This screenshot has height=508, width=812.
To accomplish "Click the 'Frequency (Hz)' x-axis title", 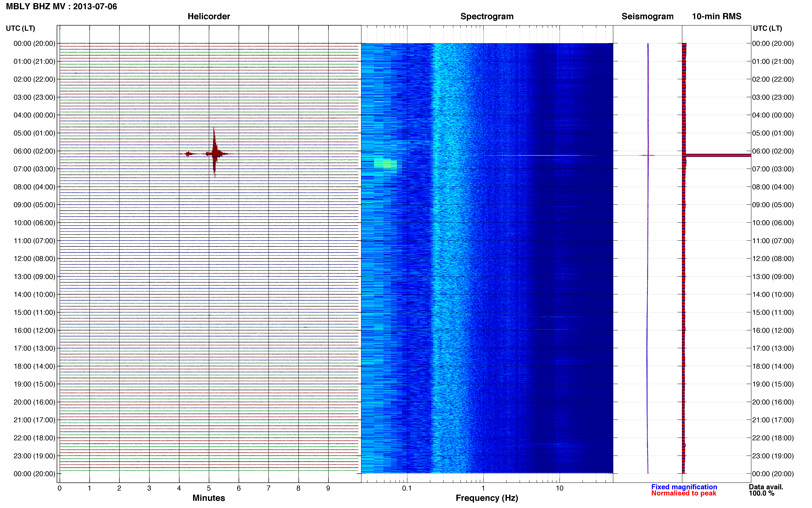I will 487,498.
